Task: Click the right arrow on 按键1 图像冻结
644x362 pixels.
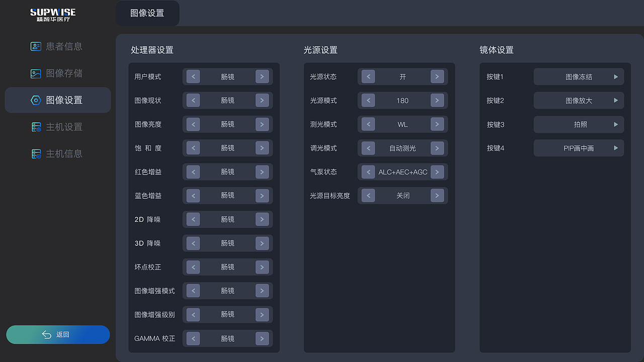Action: click(x=616, y=76)
